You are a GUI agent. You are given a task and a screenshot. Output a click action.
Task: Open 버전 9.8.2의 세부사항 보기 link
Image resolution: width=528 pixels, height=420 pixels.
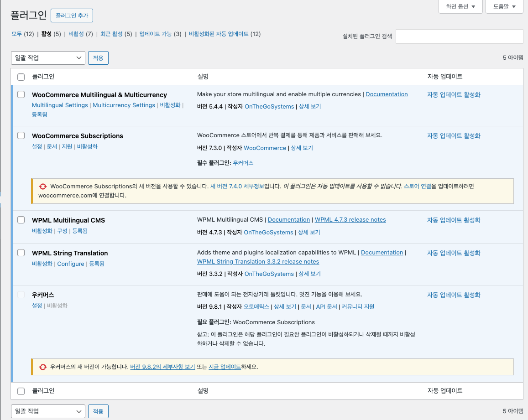click(162, 367)
